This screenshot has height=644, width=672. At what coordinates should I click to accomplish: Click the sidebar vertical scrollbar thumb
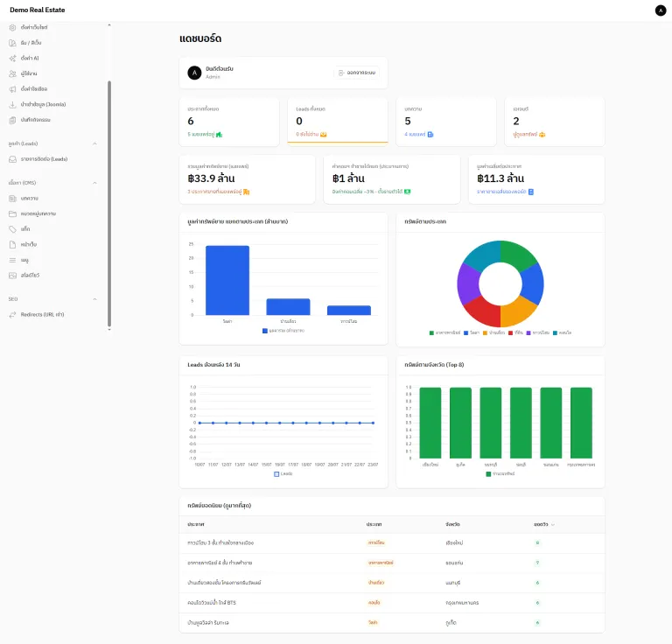coord(109,204)
